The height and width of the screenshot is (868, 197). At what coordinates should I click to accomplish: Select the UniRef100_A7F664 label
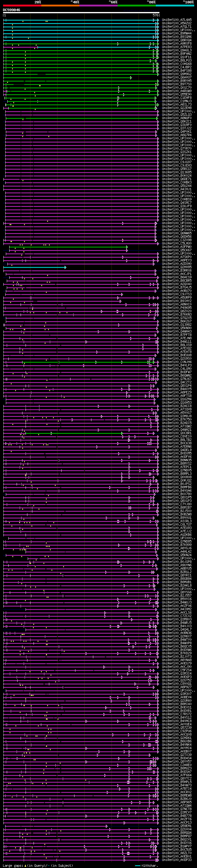[x=176, y=775]
